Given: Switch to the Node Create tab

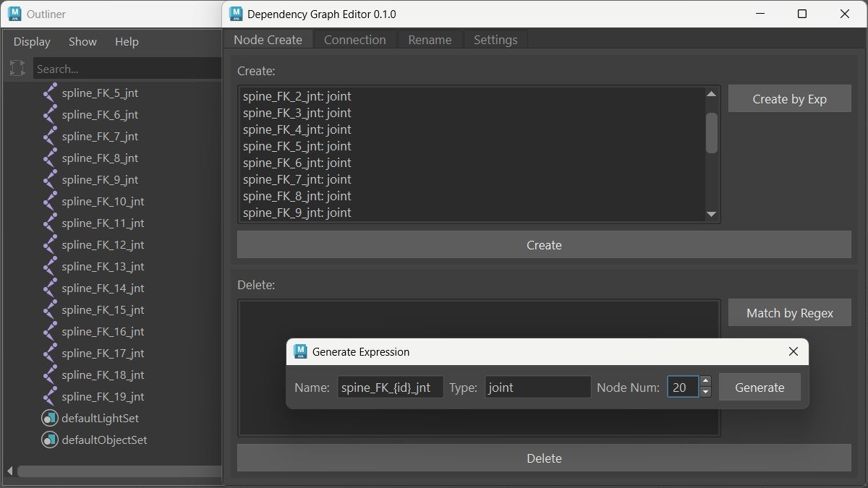Looking at the screenshot, I should [x=268, y=40].
